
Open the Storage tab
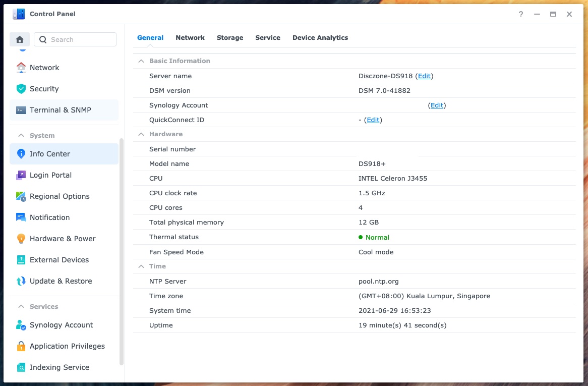point(230,37)
